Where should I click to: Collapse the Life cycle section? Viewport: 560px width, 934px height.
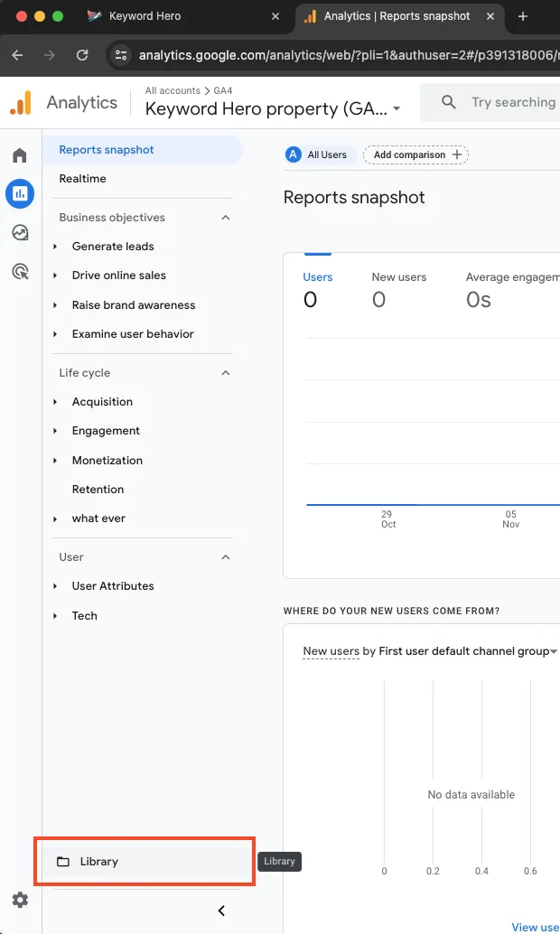coord(225,373)
